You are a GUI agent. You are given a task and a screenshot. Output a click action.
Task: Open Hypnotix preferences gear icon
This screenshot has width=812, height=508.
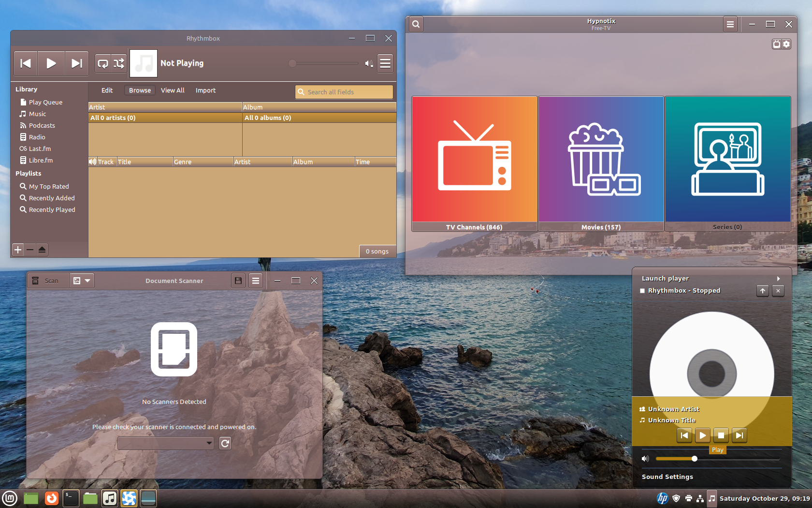(x=786, y=44)
